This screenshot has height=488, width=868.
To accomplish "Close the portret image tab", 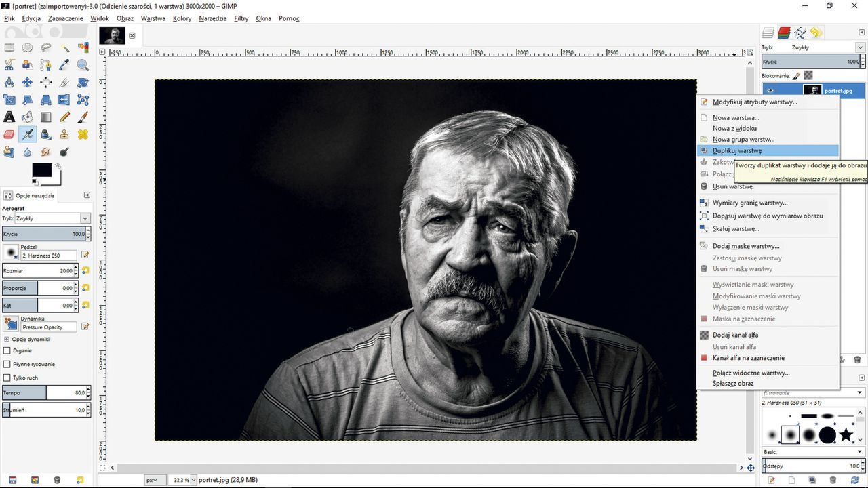I will pos(132,35).
